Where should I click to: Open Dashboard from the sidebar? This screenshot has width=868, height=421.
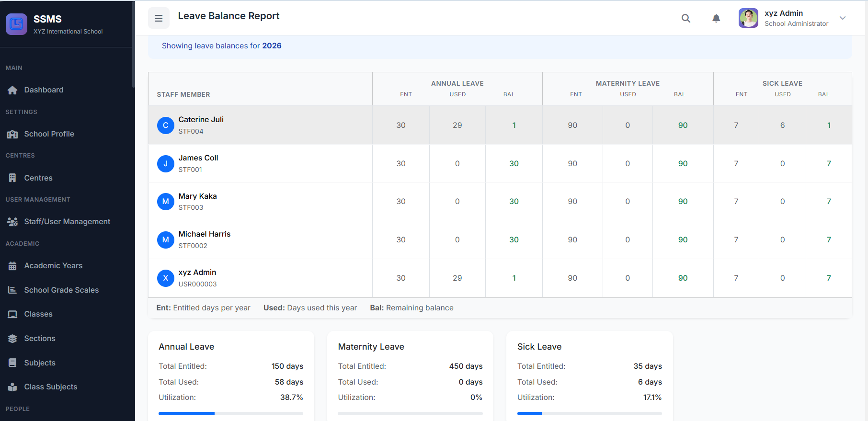tap(44, 90)
